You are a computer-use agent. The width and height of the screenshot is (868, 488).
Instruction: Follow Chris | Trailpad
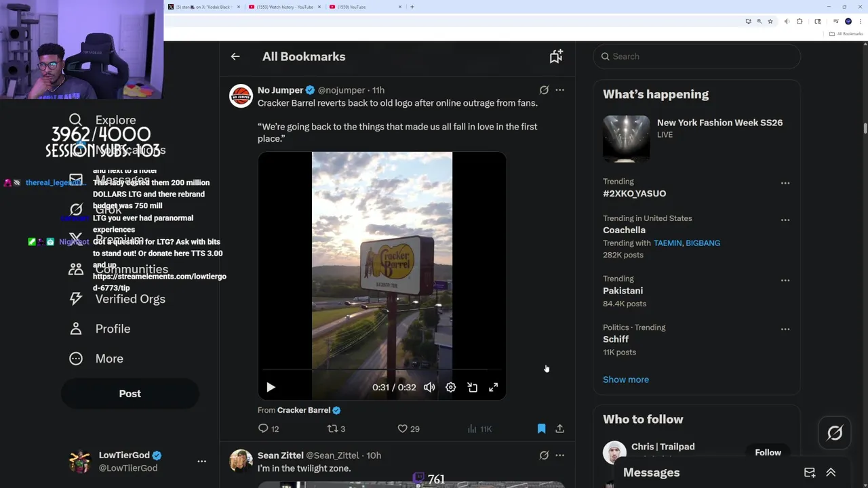(x=768, y=452)
